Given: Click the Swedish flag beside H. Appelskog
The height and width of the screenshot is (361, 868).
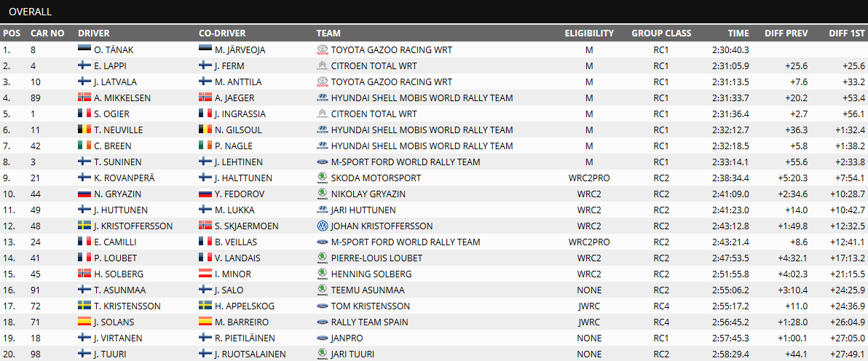Looking at the screenshot, I should (x=205, y=306).
